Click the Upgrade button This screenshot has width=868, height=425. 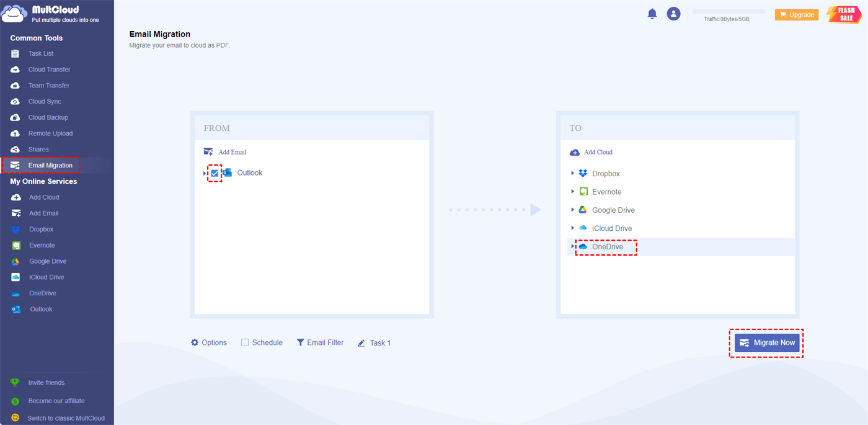click(x=797, y=14)
